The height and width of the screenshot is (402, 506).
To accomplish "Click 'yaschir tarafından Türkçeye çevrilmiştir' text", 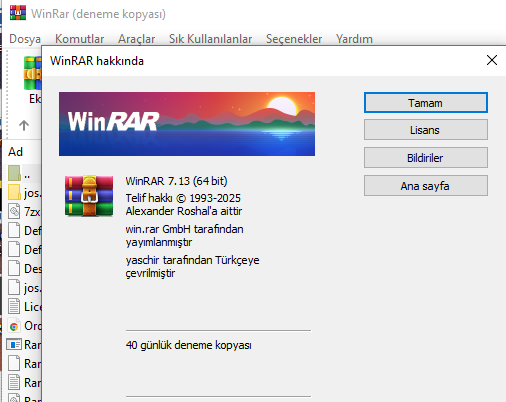I will point(192,266).
